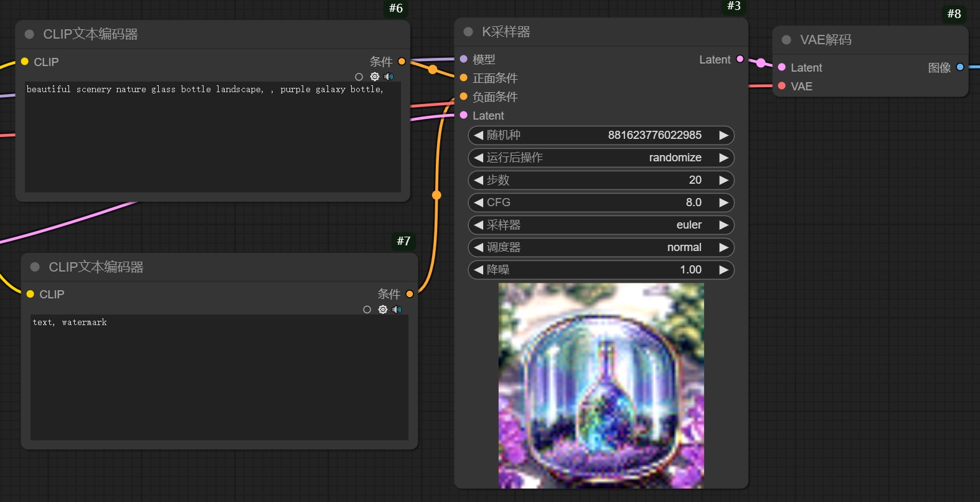Open the 调度器 normal dropdown

click(601, 247)
